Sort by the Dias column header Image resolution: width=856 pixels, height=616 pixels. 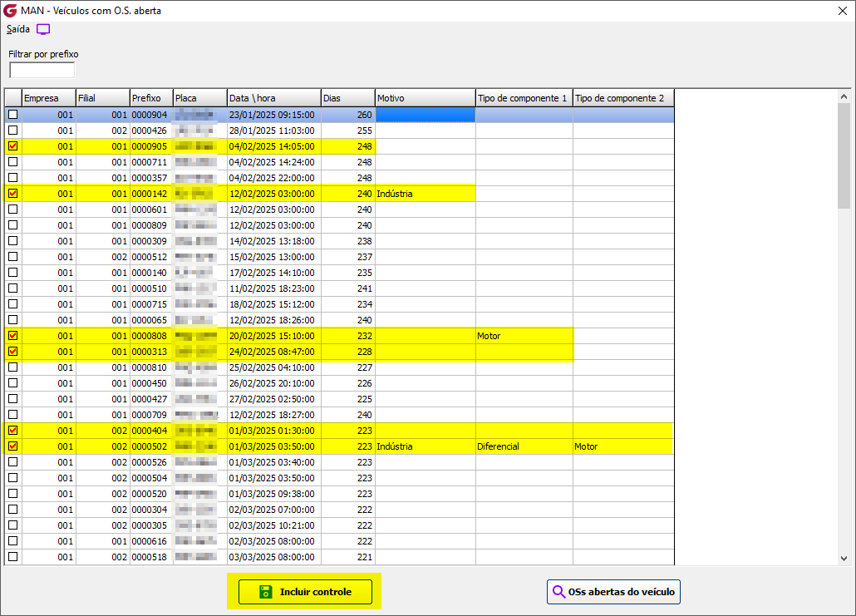(x=348, y=98)
